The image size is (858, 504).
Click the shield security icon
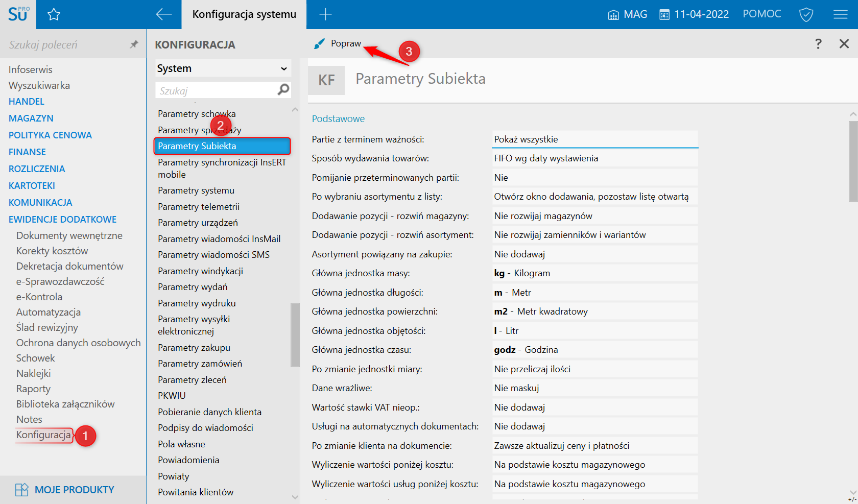click(806, 14)
